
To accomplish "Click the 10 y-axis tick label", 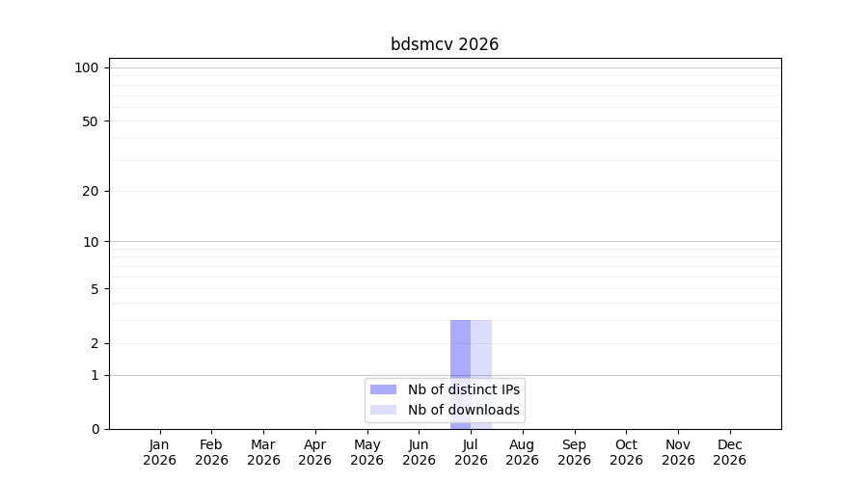I will pos(91,242).
